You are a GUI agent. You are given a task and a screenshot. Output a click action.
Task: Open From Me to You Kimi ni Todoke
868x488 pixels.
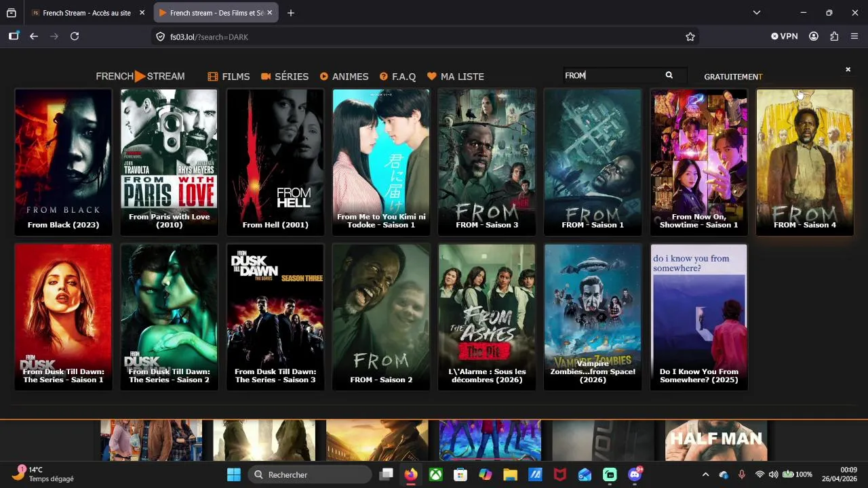[x=381, y=162]
